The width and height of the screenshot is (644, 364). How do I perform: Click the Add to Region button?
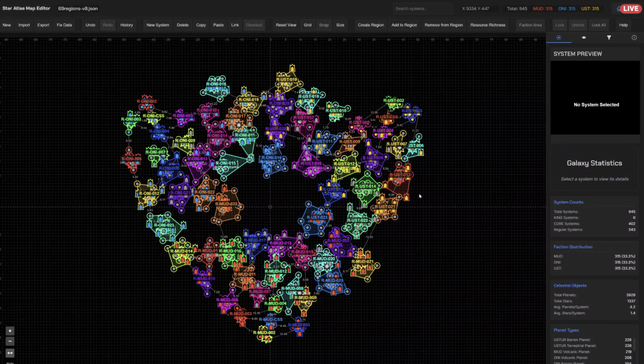pos(404,25)
